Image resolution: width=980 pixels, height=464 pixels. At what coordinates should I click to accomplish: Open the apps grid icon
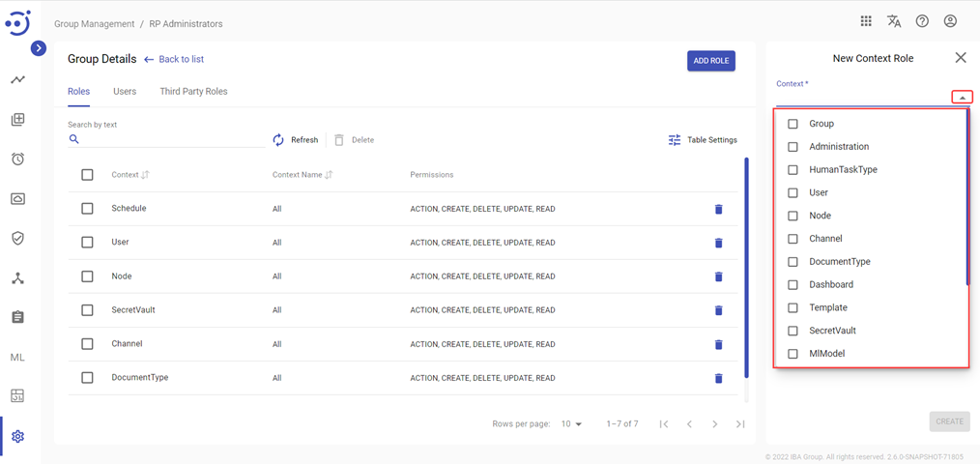coord(866,21)
